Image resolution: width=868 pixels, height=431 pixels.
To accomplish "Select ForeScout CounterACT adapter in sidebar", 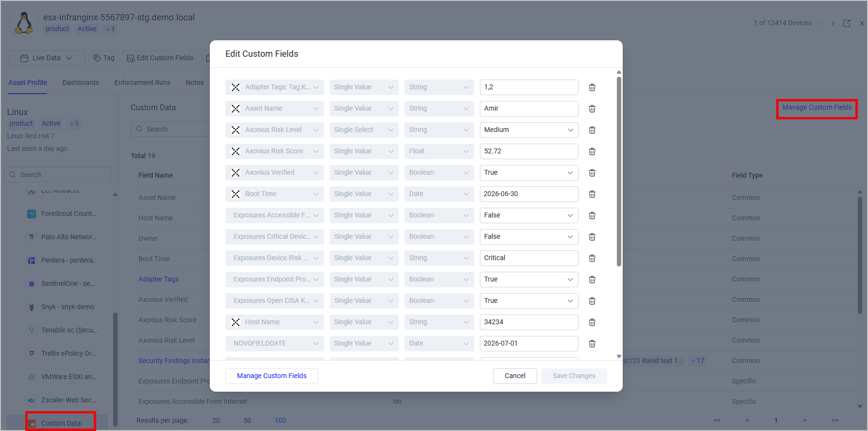I will tap(62, 214).
